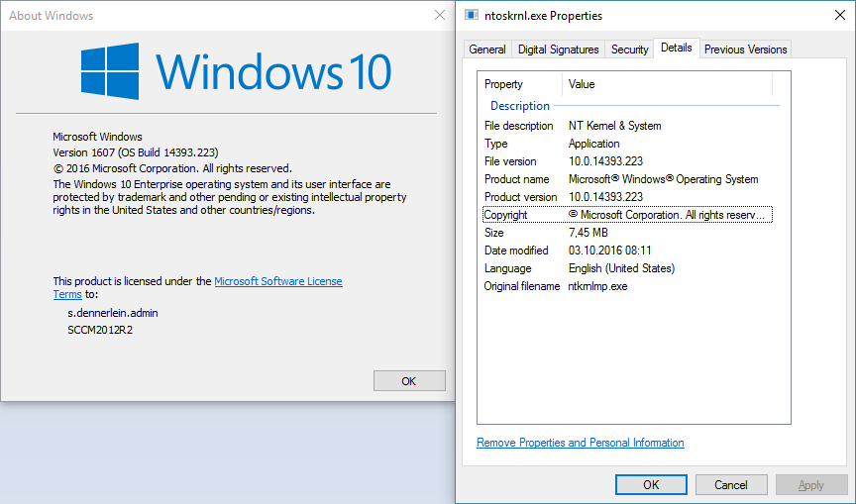Image resolution: width=856 pixels, height=504 pixels.
Task: Switch to the Digital Signatures tab
Action: (x=558, y=50)
